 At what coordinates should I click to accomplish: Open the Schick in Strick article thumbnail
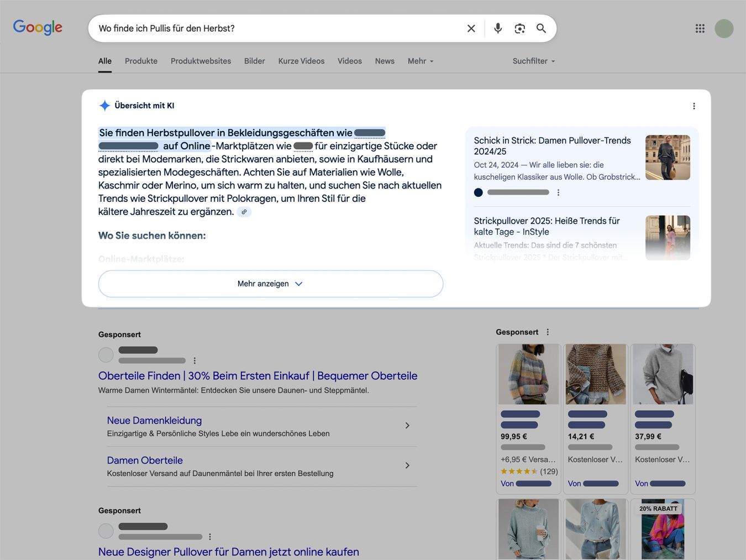tap(668, 158)
